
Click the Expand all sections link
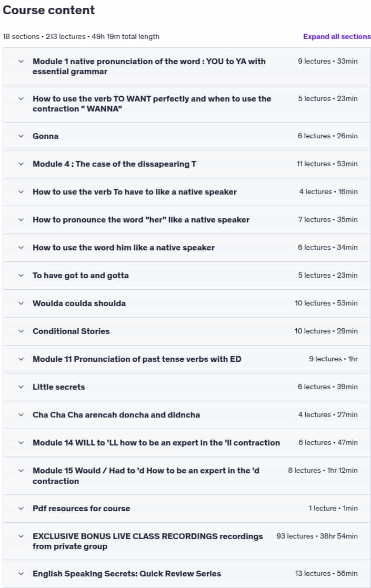tap(337, 36)
